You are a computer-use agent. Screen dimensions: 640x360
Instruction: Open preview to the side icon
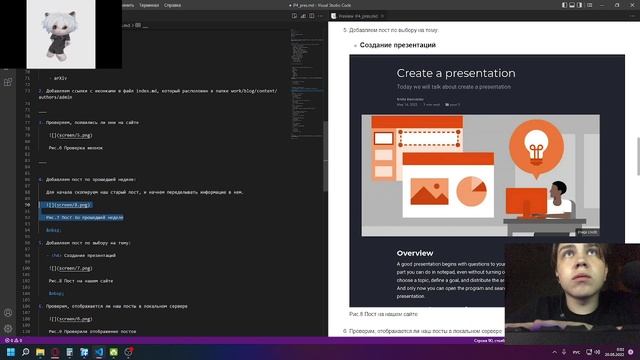coord(294,16)
